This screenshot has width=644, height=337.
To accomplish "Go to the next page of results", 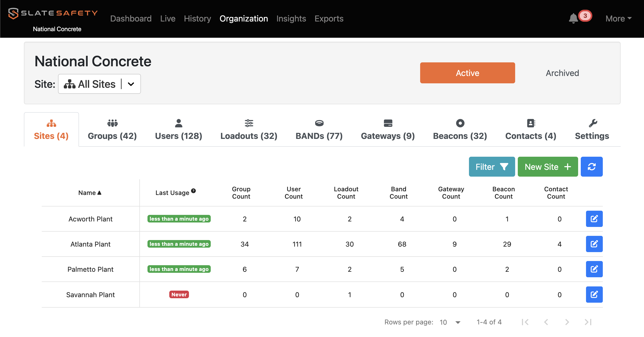I will pyautogui.click(x=567, y=322).
